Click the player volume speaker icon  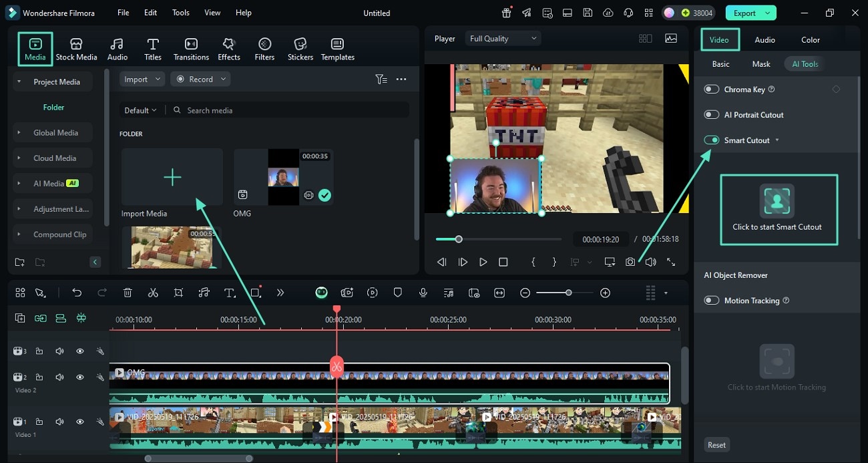click(650, 262)
